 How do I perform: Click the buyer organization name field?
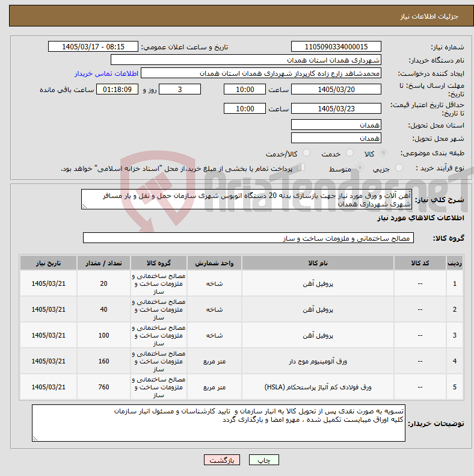pos(246,60)
